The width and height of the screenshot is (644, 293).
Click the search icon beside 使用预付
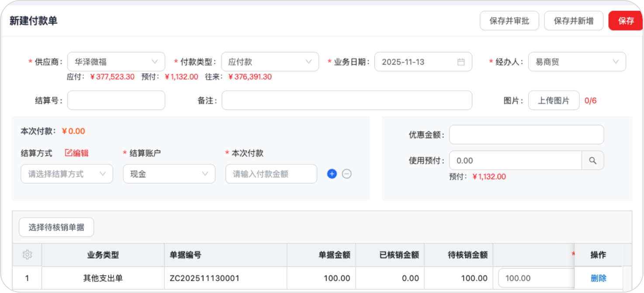click(x=592, y=161)
